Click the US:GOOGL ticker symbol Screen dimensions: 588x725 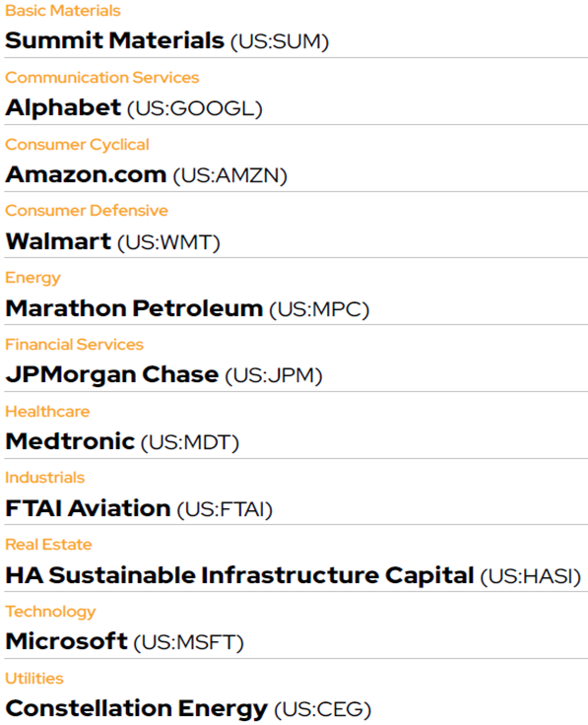(195, 109)
